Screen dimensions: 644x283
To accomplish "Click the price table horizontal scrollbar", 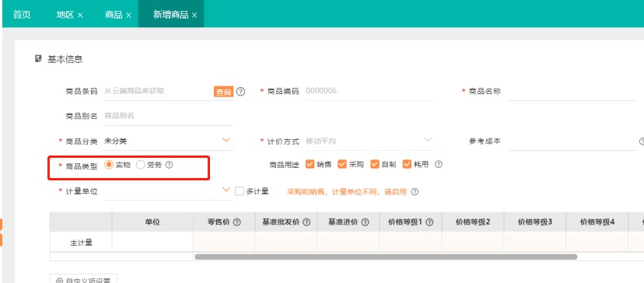I will pyautogui.click(x=386, y=257).
